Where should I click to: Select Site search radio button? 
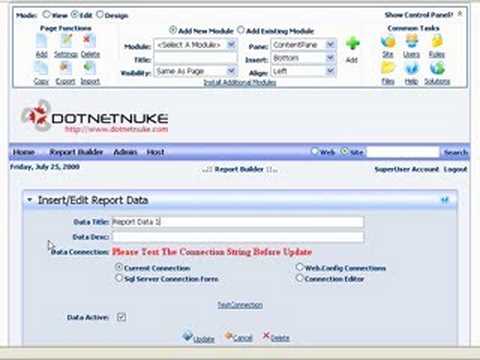click(x=344, y=151)
